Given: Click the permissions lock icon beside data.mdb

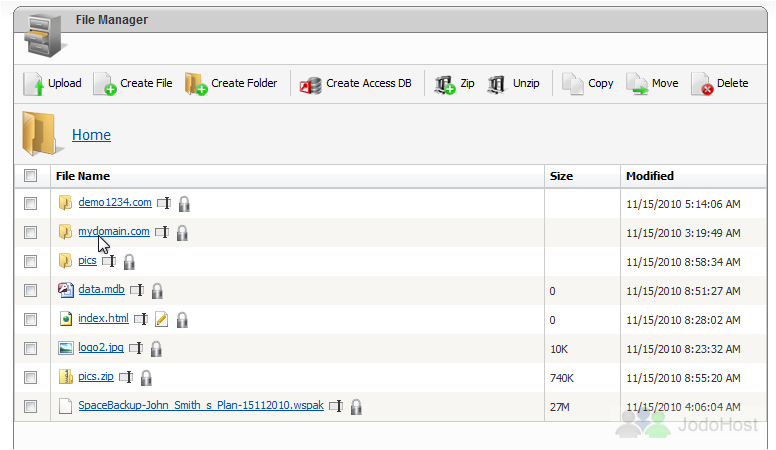Looking at the screenshot, I should (157, 291).
